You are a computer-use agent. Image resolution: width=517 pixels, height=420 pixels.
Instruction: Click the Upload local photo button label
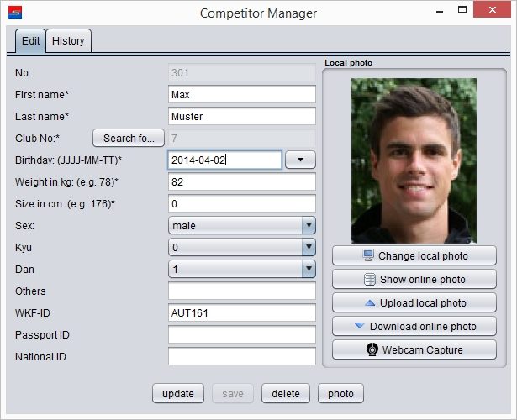(423, 302)
